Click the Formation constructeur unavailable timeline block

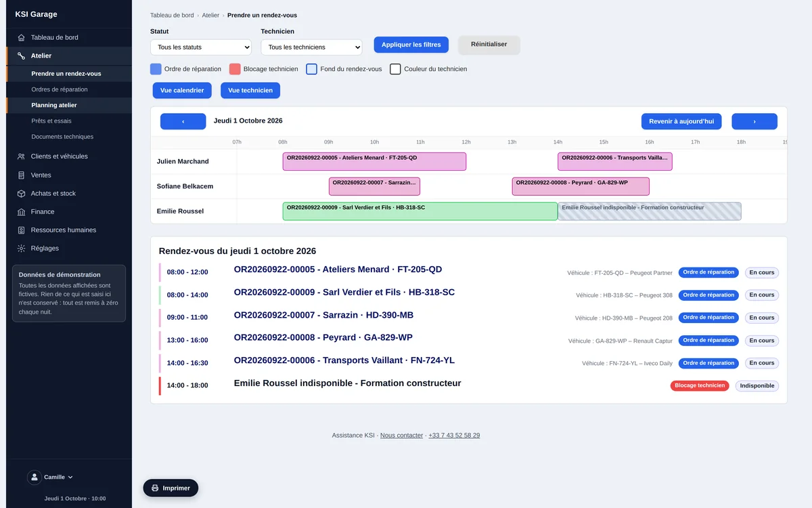click(x=650, y=211)
